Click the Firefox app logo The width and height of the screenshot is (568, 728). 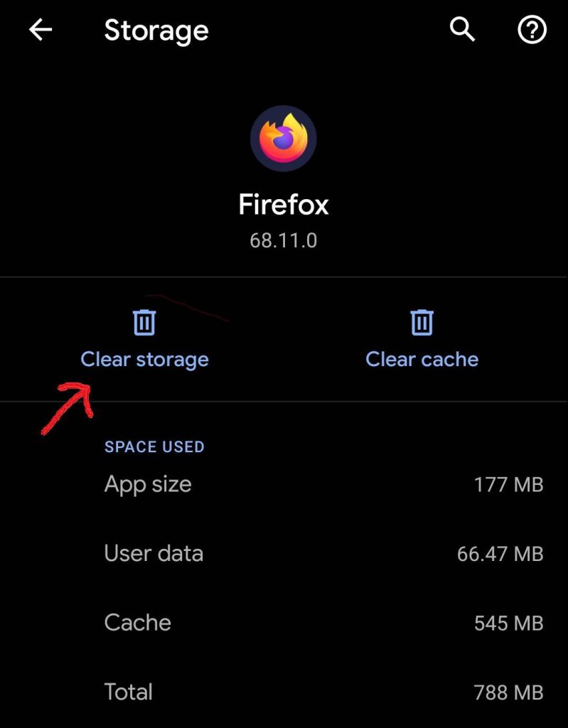click(x=284, y=139)
